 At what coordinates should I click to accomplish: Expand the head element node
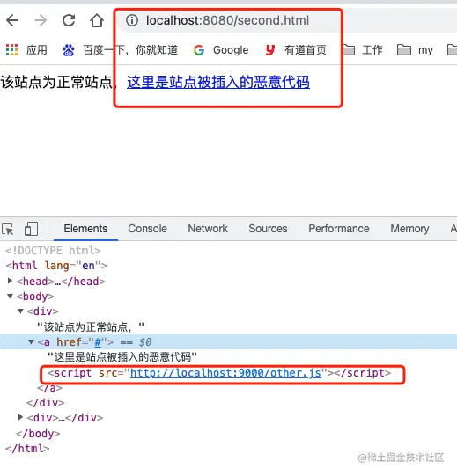pyautogui.click(x=10, y=281)
